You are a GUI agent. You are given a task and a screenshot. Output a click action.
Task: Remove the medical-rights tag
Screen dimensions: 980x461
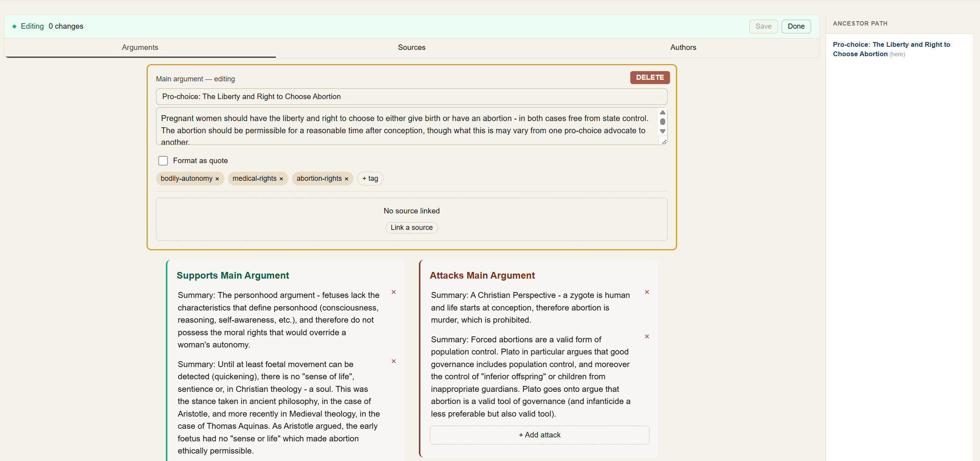[x=281, y=179]
